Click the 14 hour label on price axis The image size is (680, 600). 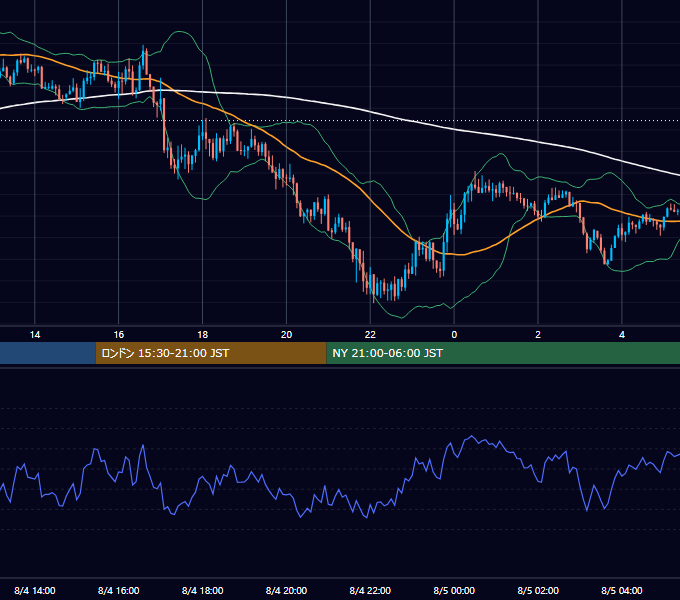pyautogui.click(x=35, y=335)
